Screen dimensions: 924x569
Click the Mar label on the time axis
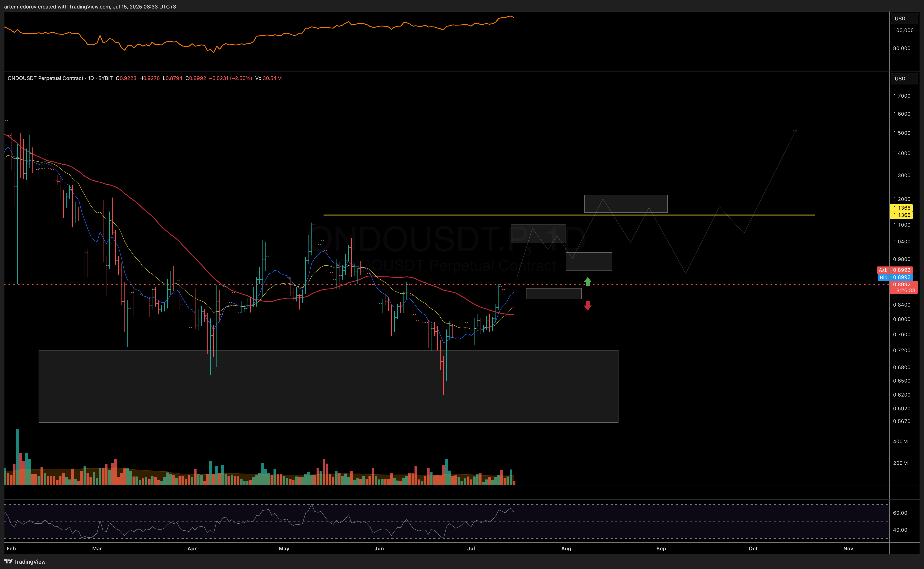97,549
